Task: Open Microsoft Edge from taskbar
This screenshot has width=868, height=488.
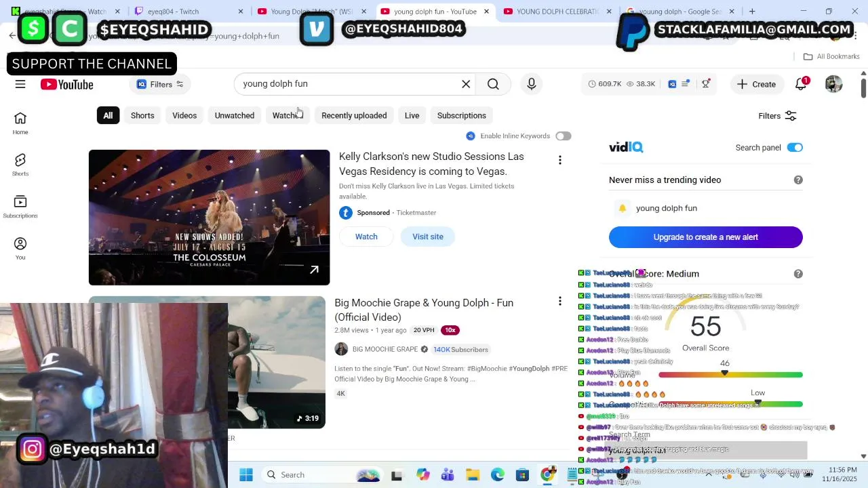Action: (498, 475)
